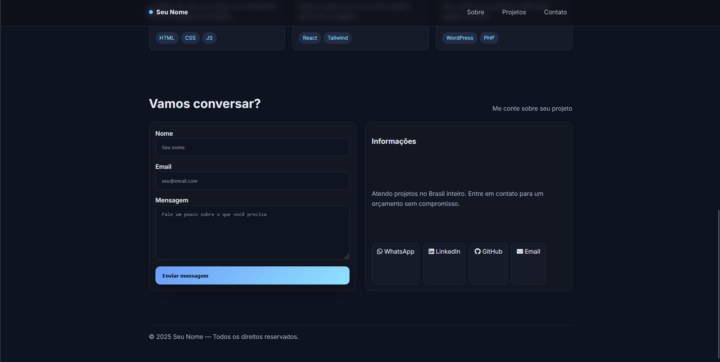This screenshot has height=362, width=720.
Task: Open the GitHub profile button label
Action: pos(492,252)
